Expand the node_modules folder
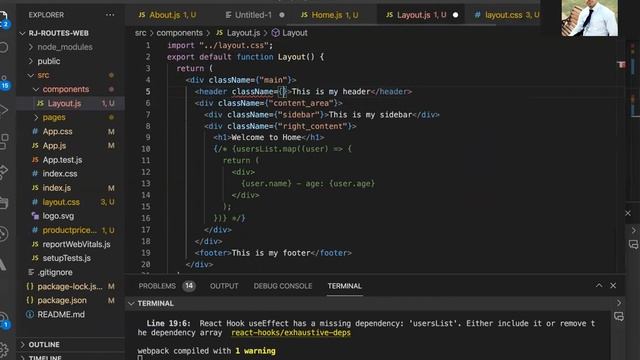640x360 pixels. coord(31,47)
